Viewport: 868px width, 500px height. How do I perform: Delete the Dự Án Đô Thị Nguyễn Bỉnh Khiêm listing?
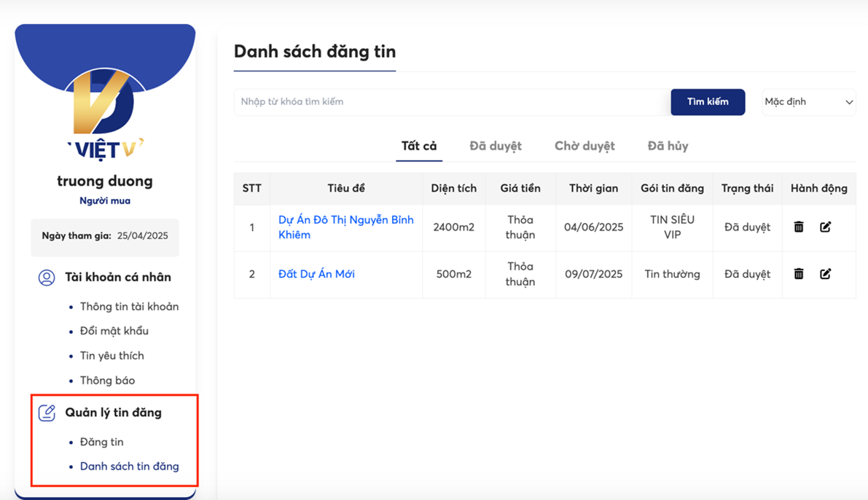798,227
